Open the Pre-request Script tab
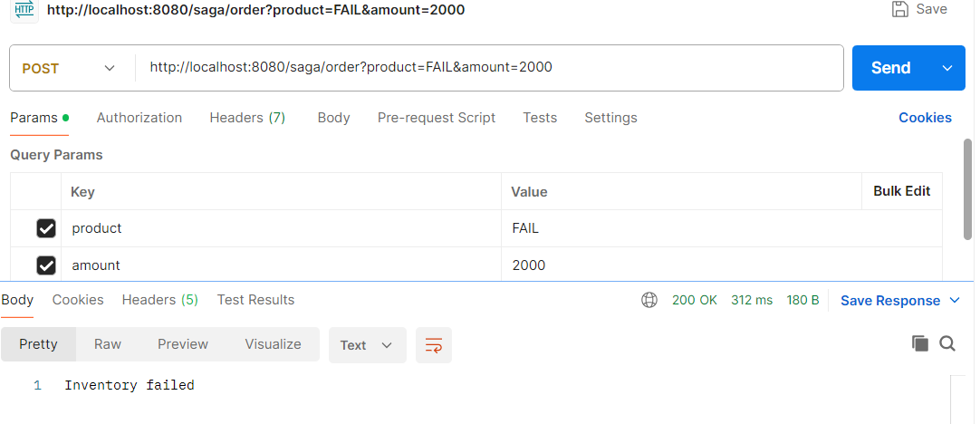This screenshot has height=424, width=980. pyautogui.click(x=437, y=118)
